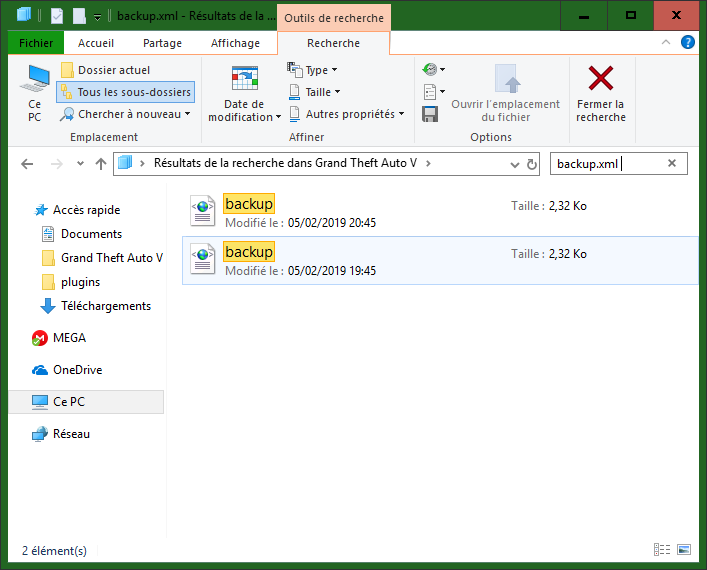Screen dimensions: 707x570
Task: Click the save search floppy disk icon
Action: [x=430, y=114]
